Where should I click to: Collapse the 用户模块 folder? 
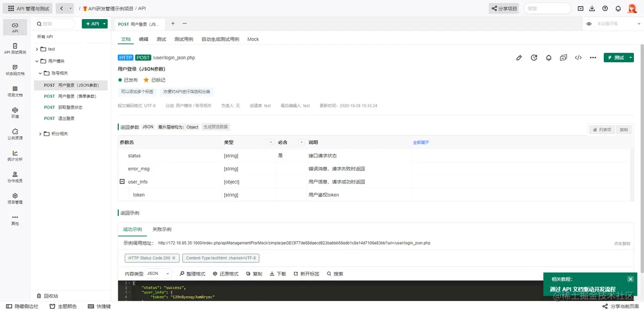pyautogui.click(x=37, y=61)
